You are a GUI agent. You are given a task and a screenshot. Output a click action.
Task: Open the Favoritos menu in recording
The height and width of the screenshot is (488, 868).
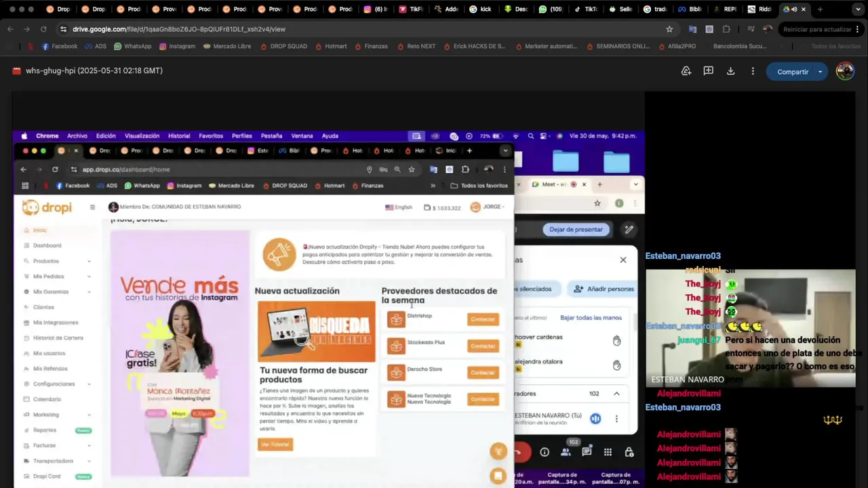click(211, 136)
